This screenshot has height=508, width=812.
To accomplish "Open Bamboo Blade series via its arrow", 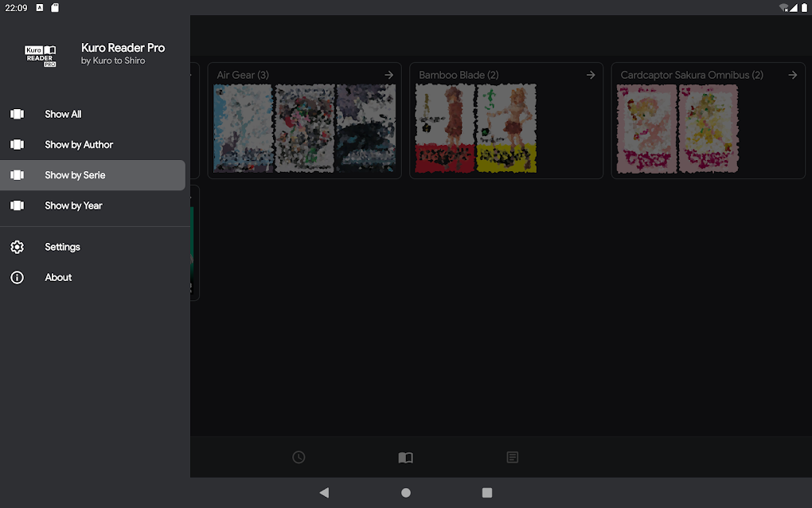I will coord(590,75).
